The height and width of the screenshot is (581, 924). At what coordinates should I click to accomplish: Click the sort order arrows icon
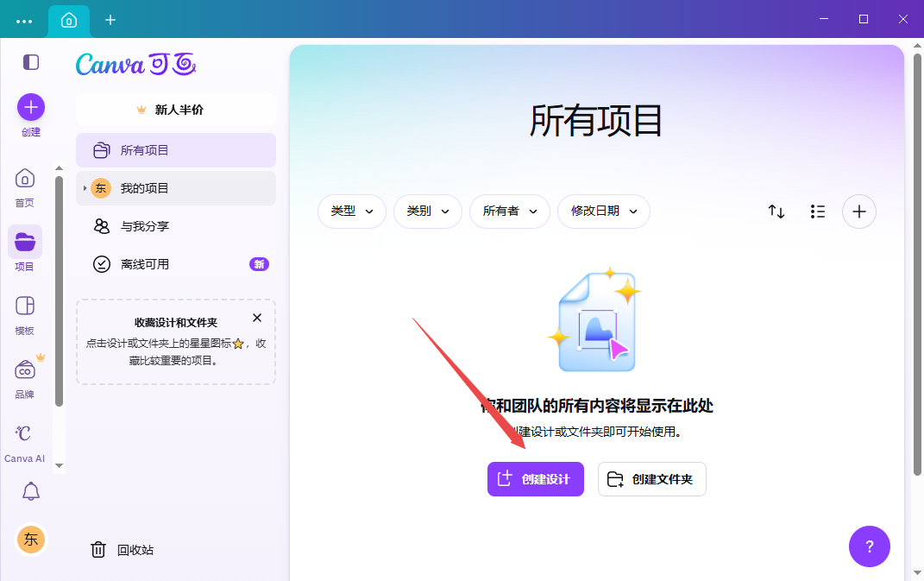pyautogui.click(x=776, y=212)
